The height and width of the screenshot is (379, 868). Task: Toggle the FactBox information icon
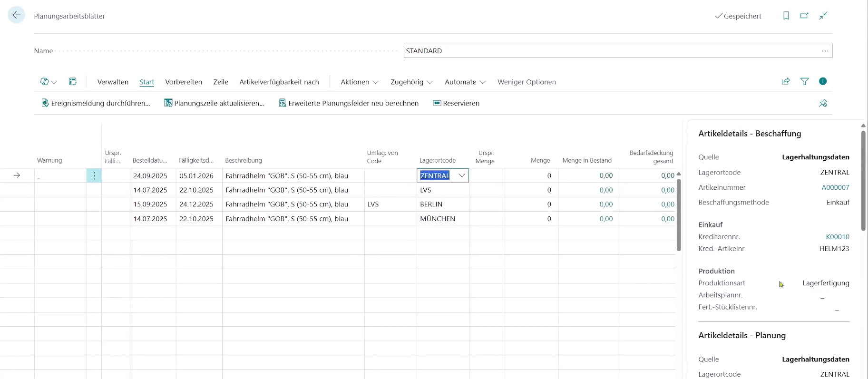point(823,81)
